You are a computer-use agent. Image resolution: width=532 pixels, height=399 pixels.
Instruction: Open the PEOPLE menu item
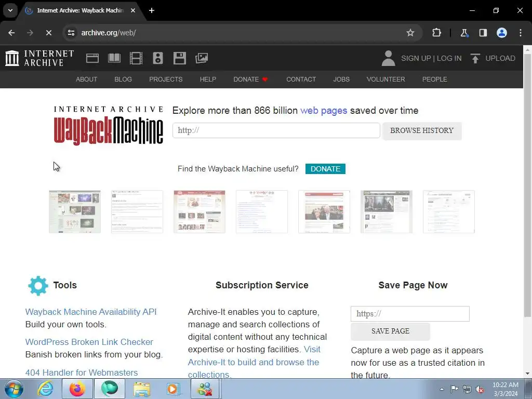pos(435,79)
